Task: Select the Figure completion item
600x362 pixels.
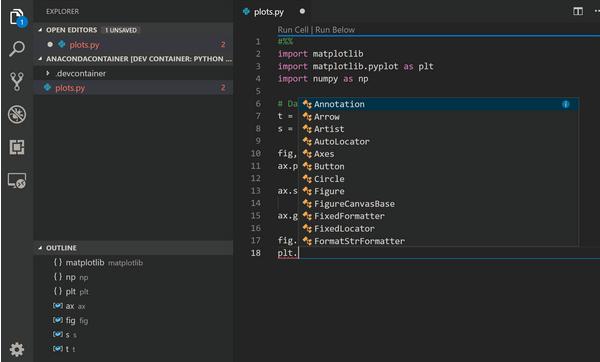Action: tap(439, 191)
